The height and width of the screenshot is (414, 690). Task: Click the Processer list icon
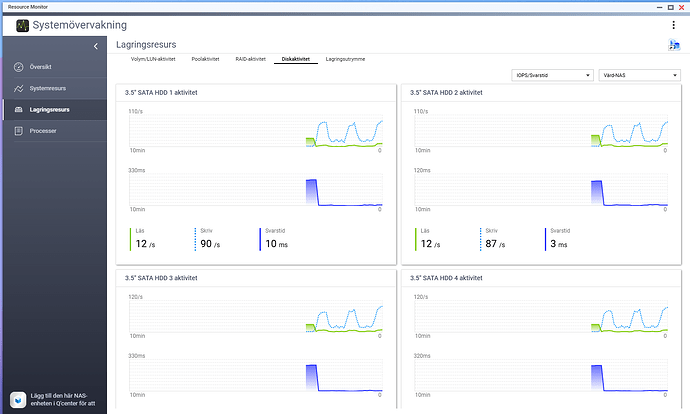18,130
